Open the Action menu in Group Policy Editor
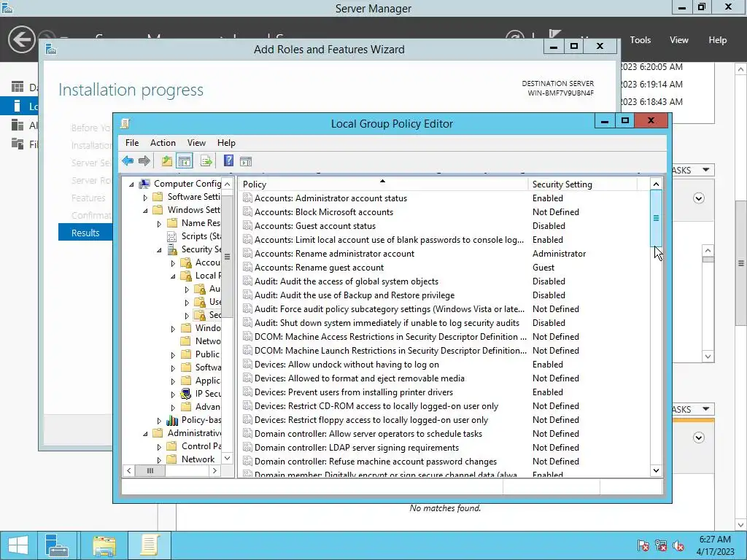 click(163, 143)
